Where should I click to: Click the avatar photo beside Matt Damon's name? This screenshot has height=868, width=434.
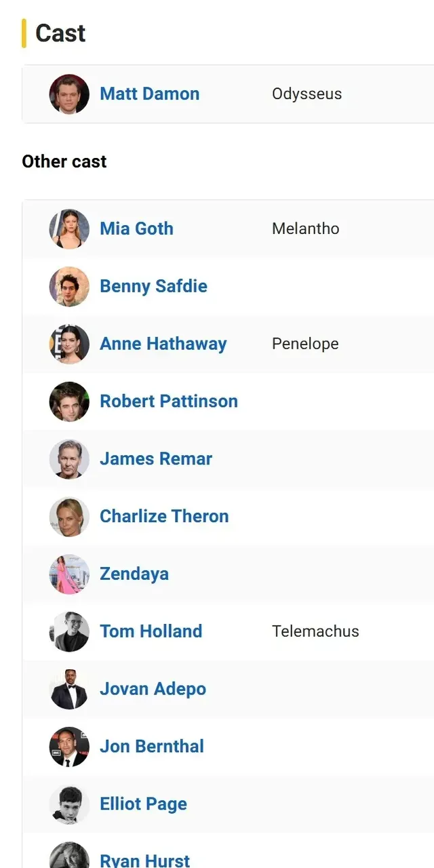(x=69, y=94)
